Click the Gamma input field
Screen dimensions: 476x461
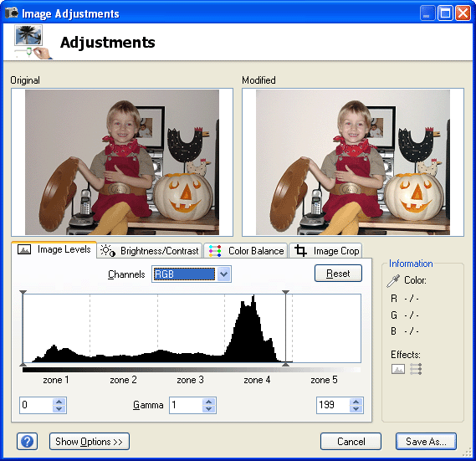click(x=186, y=405)
